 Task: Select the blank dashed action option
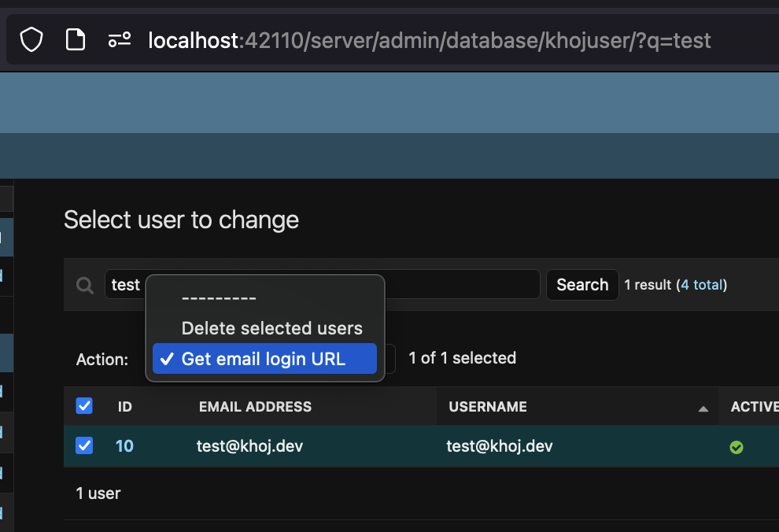219,299
